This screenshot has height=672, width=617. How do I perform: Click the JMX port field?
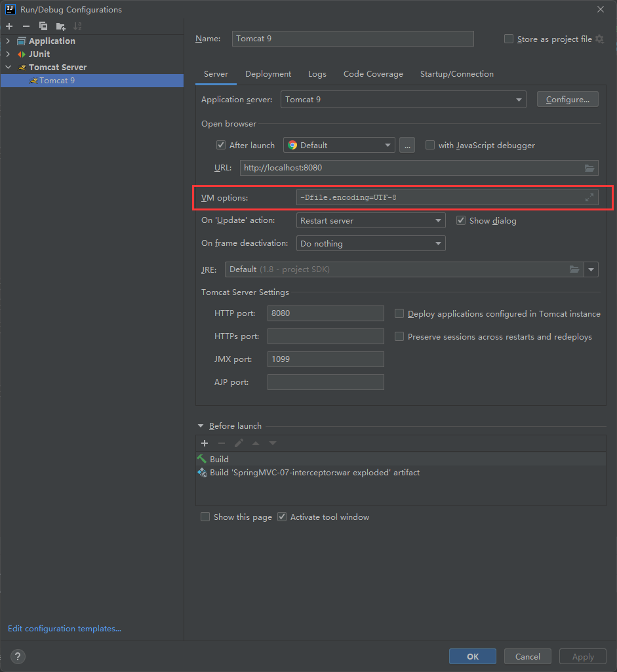[326, 359]
